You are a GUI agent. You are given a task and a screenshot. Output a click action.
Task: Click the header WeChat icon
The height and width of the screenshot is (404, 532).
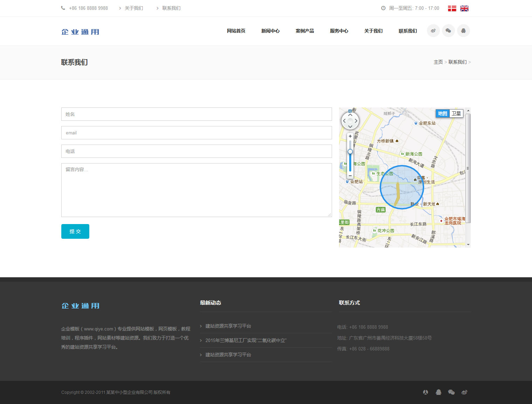click(448, 31)
